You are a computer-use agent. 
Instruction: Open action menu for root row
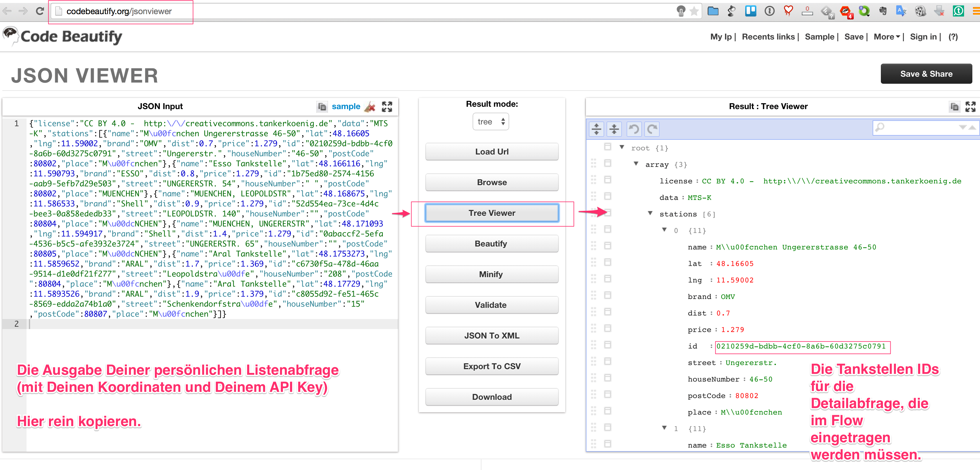(607, 147)
